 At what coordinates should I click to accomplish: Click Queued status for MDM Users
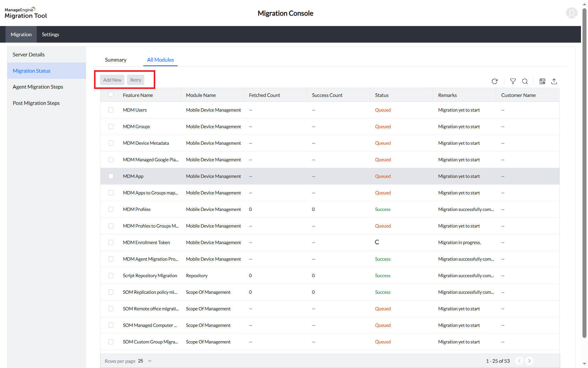[x=383, y=110]
